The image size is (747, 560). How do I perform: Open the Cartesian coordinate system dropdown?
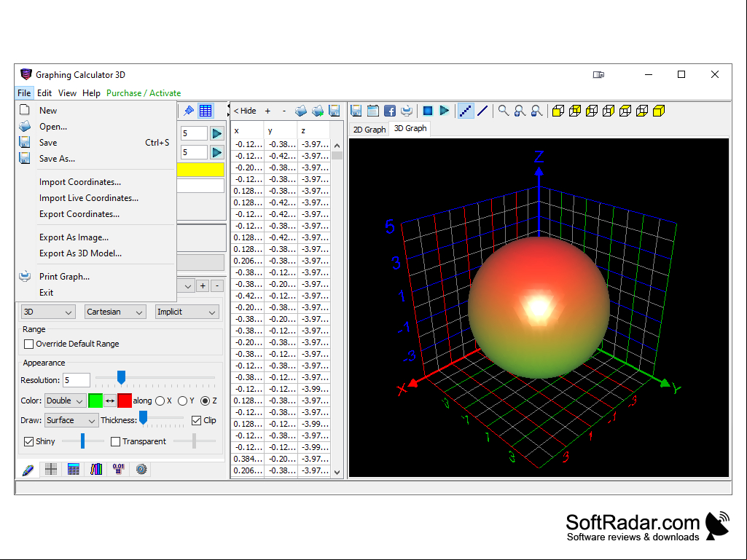115,312
